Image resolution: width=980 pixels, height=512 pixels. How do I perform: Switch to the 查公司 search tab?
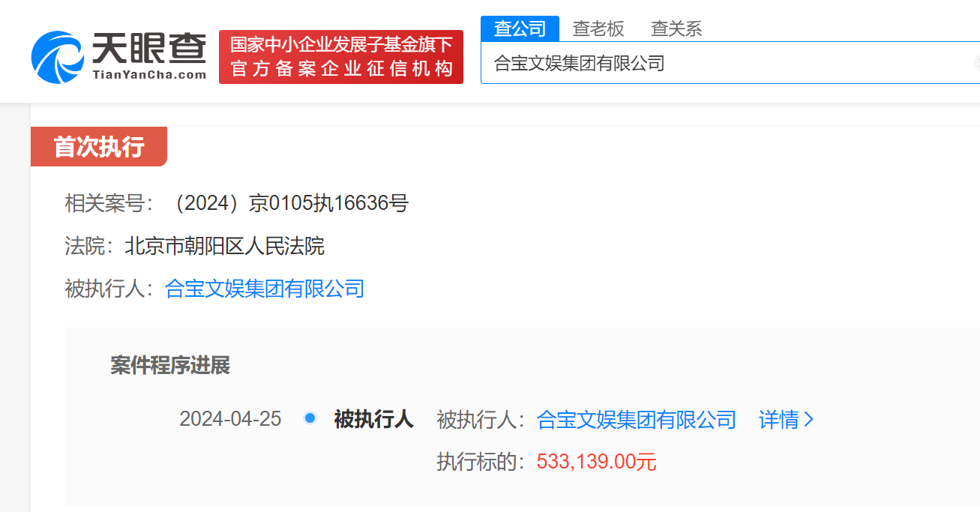tap(520, 28)
